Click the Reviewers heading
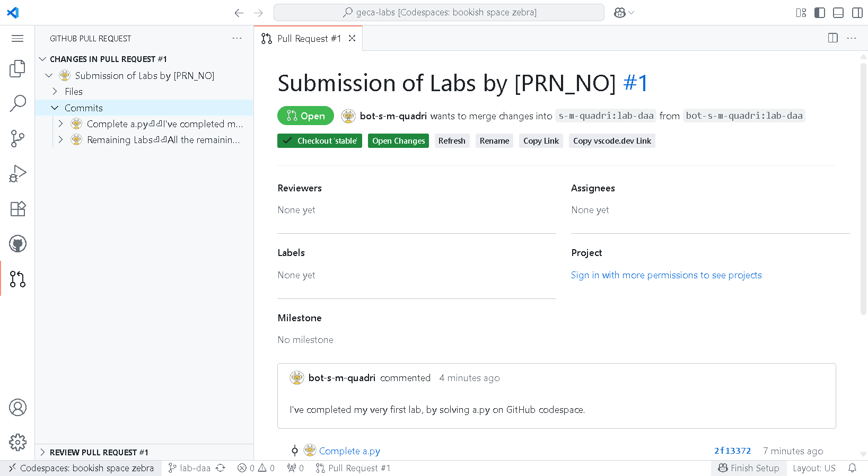Screen dimensions: 868x476 (x=300, y=188)
